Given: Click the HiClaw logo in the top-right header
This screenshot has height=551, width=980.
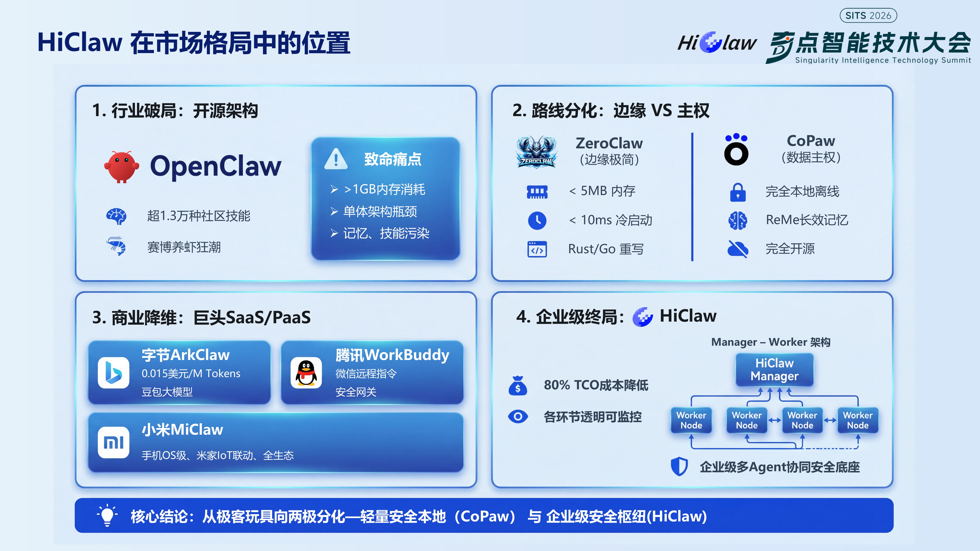Looking at the screenshot, I should point(717,42).
